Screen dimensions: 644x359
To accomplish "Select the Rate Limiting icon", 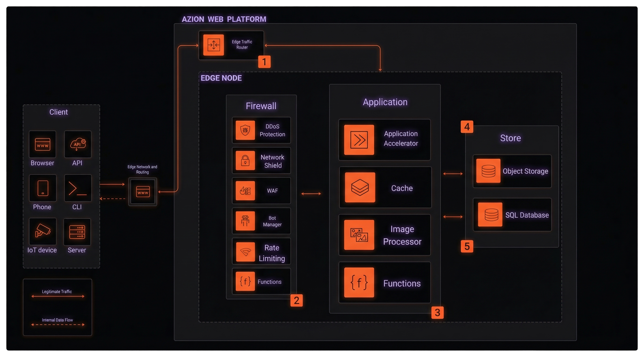I will [245, 252].
